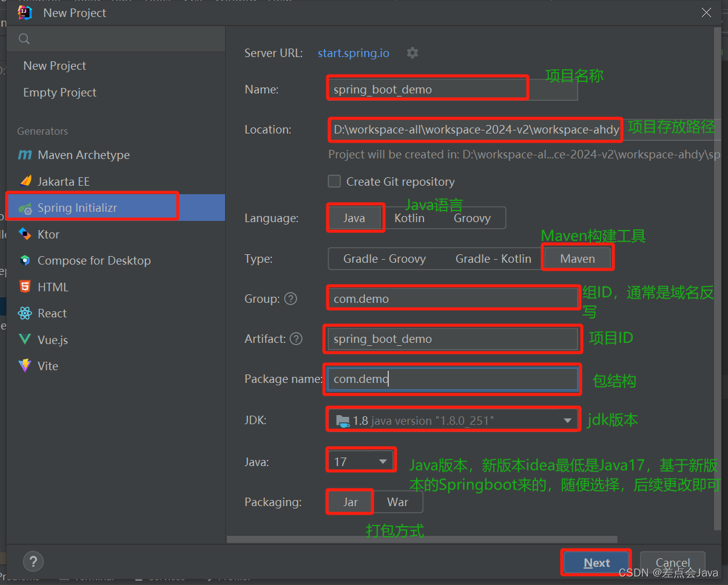Click the Cancel button
This screenshot has height=585, width=728.
(x=673, y=563)
